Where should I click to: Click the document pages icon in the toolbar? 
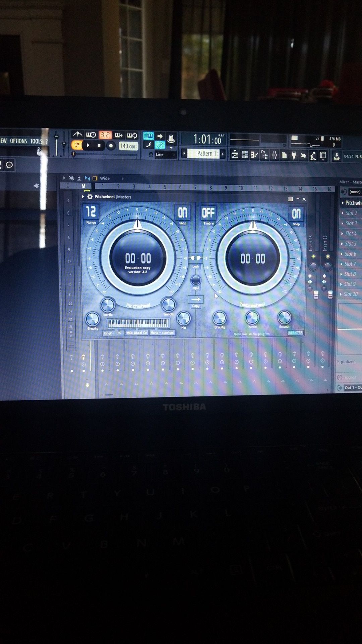point(284,155)
